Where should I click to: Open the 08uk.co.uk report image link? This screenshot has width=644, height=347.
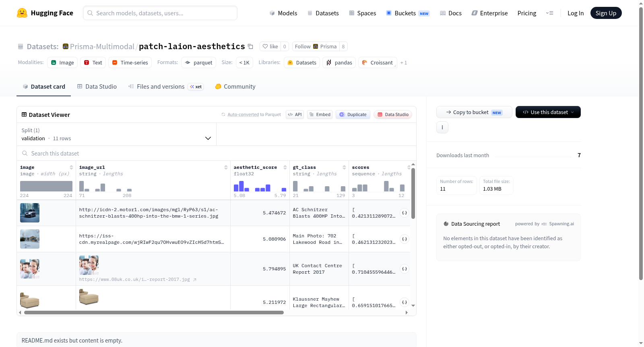pos(138,279)
